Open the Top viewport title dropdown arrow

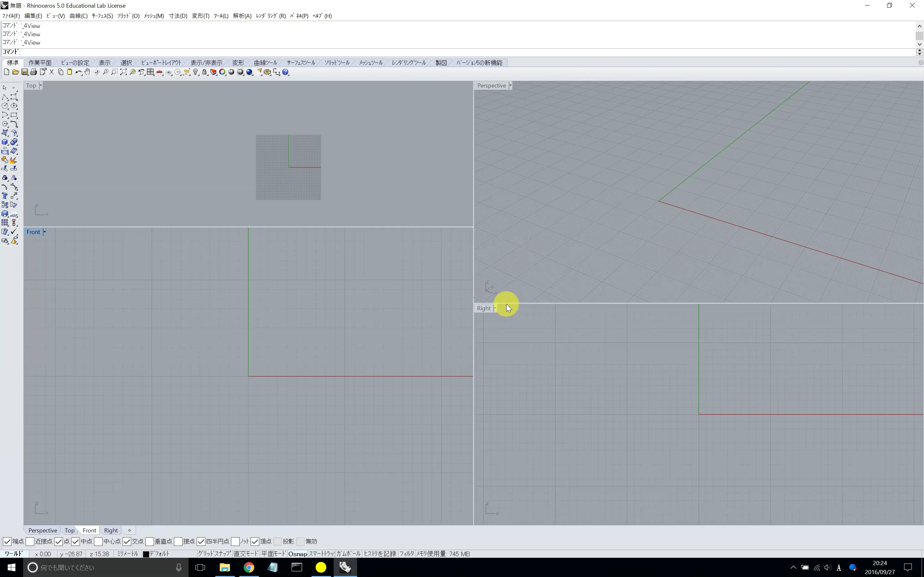pyautogui.click(x=40, y=86)
